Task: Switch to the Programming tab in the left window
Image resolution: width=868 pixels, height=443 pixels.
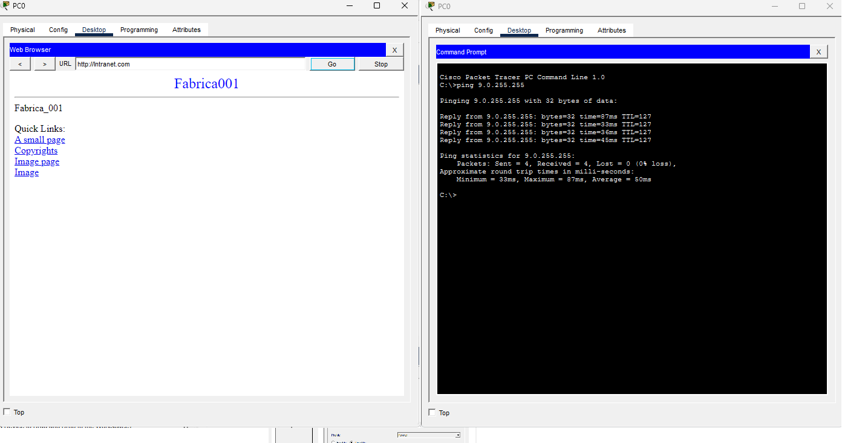Action: coord(139,29)
